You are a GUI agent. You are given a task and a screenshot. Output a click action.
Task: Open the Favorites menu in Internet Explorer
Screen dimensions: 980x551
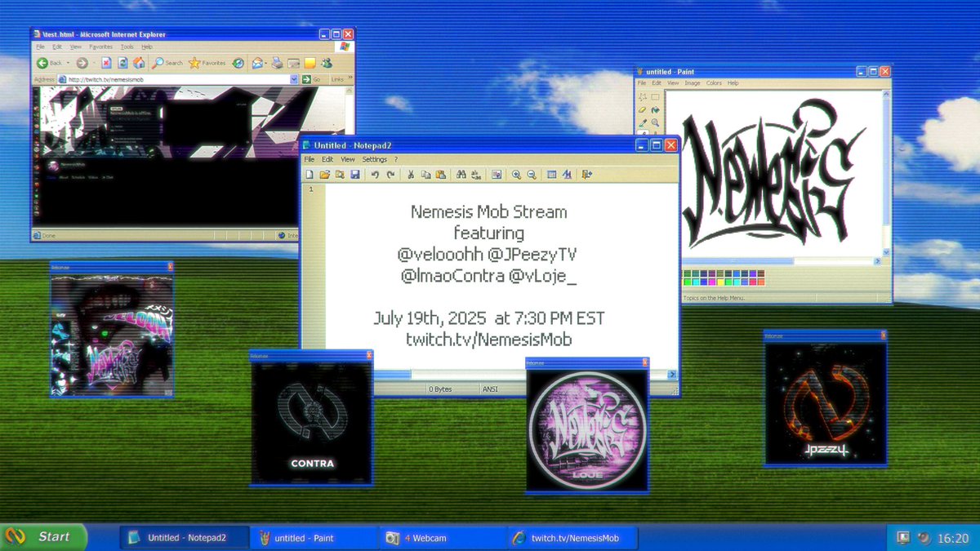click(101, 47)
